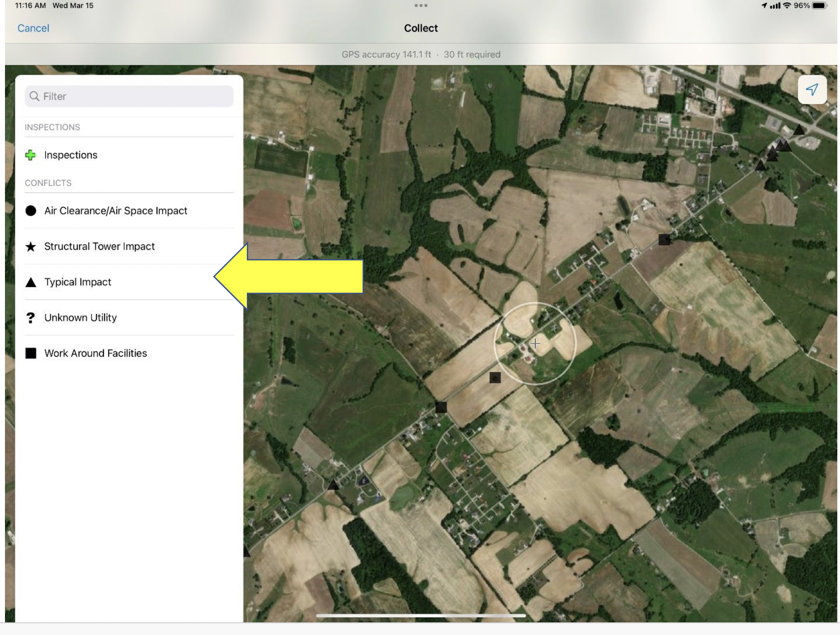Screen dimensions: 840x635
Task: Tap the black square marker inside the accuracy circle
Action: click(495, 378)
